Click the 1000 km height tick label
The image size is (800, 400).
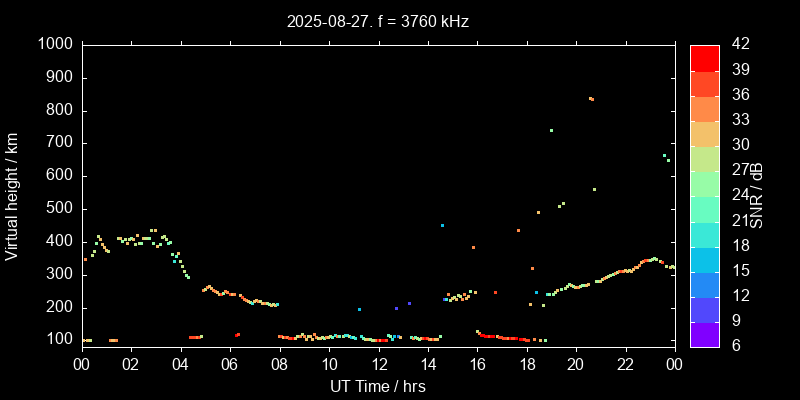point(54,45)
